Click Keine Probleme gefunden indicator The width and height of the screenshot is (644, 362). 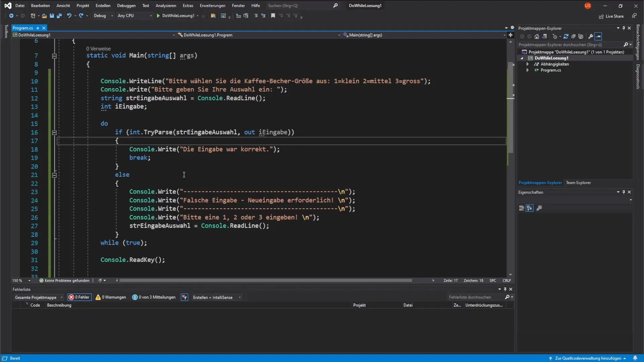pos(64,281)
